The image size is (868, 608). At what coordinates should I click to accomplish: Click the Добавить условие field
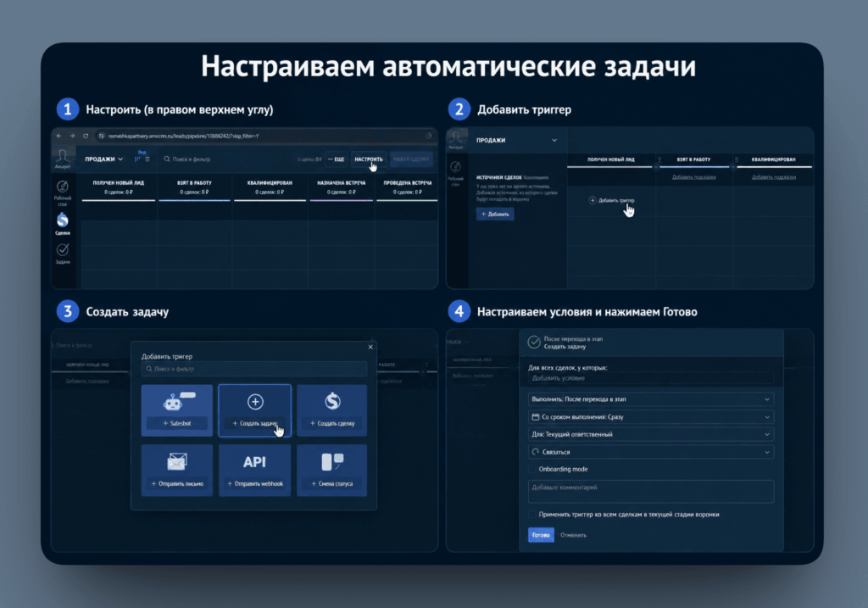tap(650, 378)
